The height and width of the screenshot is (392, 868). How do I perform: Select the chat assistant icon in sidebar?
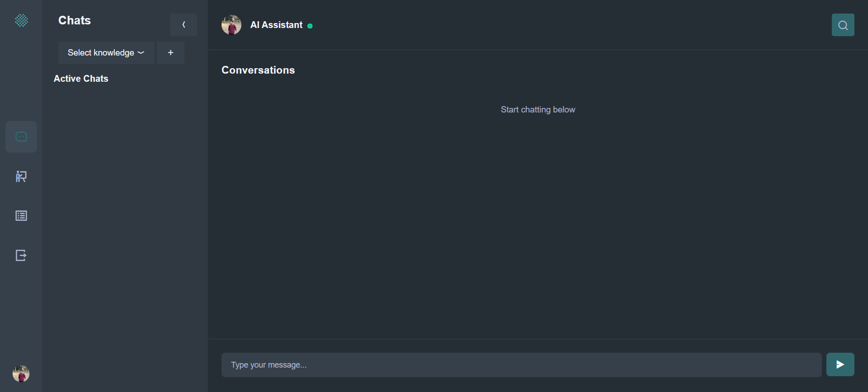(21, 136)
